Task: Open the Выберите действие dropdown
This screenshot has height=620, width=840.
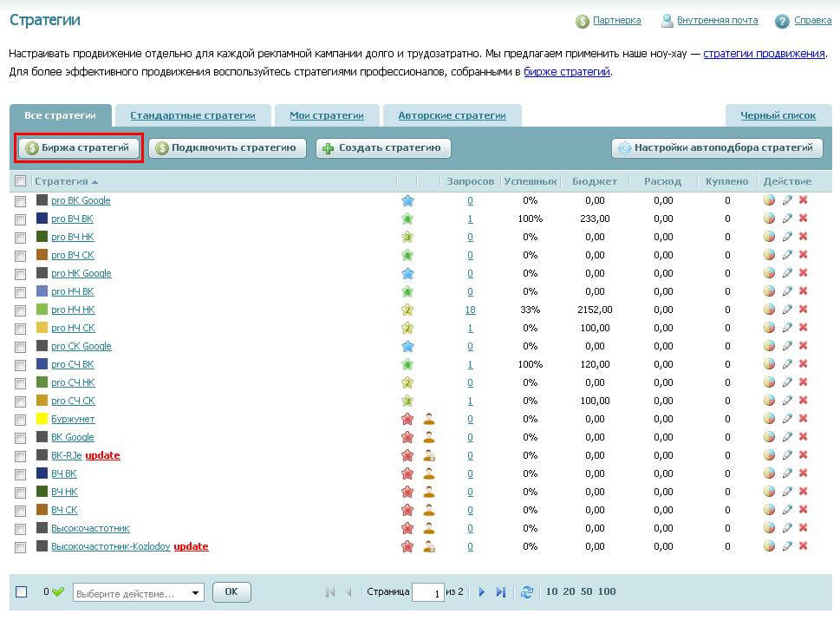Action: (138, 593)
